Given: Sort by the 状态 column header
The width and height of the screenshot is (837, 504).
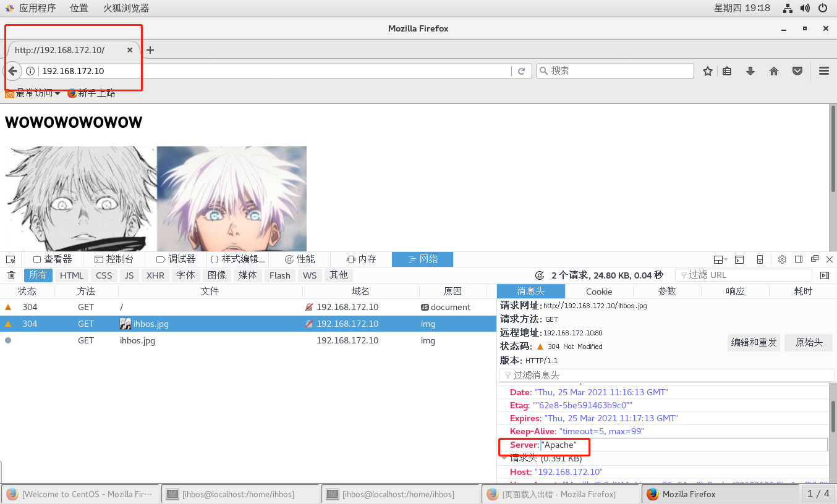Looking at the screenshot, I should pos(27,292).
